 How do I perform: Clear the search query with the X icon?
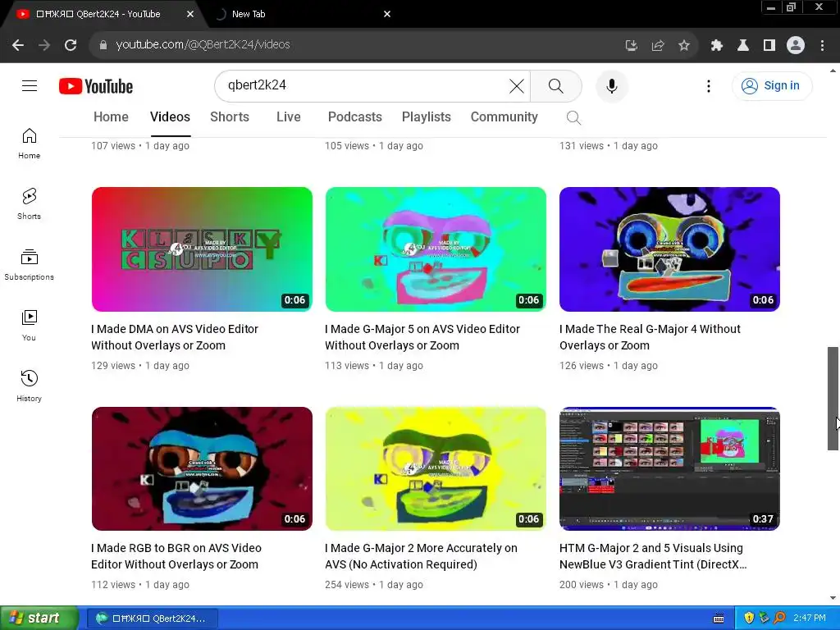517,85
